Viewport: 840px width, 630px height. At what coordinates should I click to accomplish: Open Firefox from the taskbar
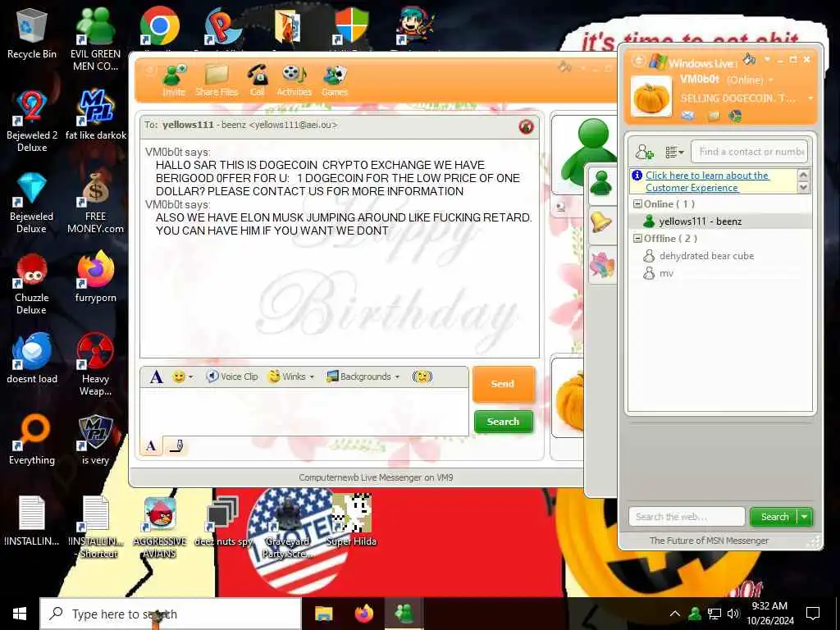(364, 614)
